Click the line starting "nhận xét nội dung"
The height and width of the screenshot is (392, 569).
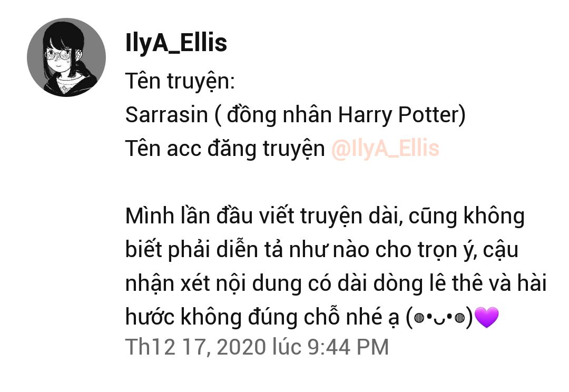[336, 283]
